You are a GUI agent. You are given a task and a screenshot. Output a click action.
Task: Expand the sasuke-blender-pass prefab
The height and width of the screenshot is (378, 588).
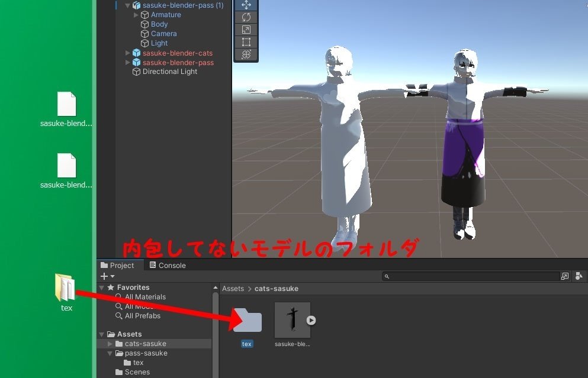127,63
